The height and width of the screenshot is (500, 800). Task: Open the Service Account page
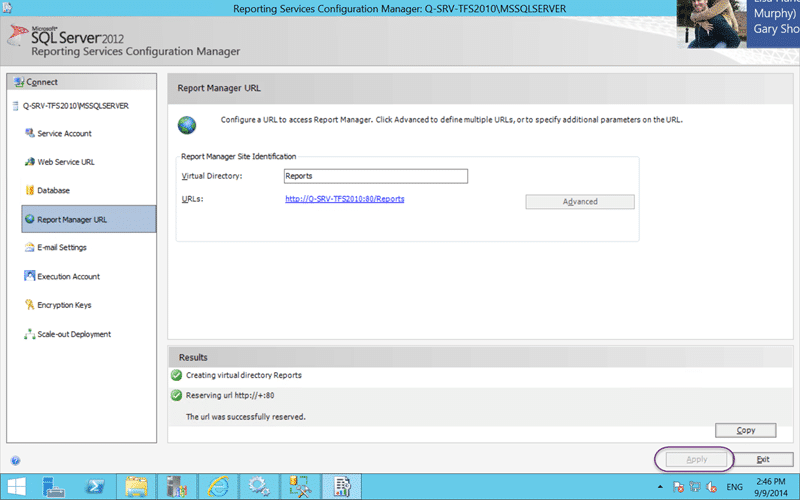click(64, 133)
